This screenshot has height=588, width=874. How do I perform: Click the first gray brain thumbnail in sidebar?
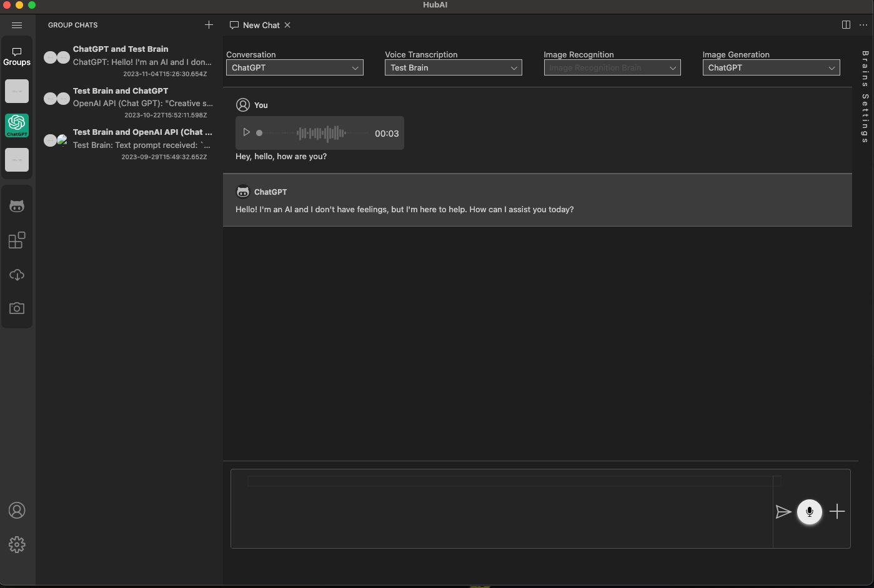coord(17,91)
